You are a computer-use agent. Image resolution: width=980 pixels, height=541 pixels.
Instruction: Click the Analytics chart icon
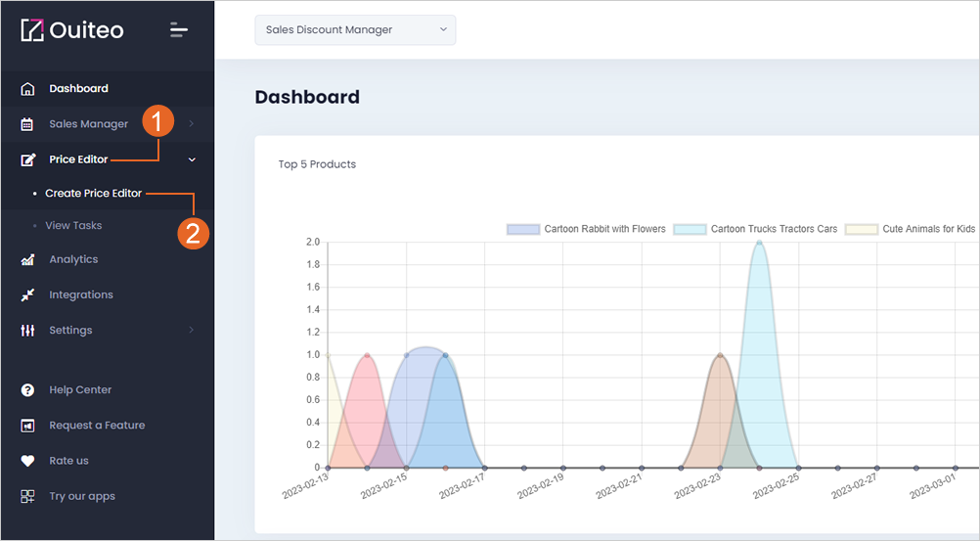pos(27,259)
